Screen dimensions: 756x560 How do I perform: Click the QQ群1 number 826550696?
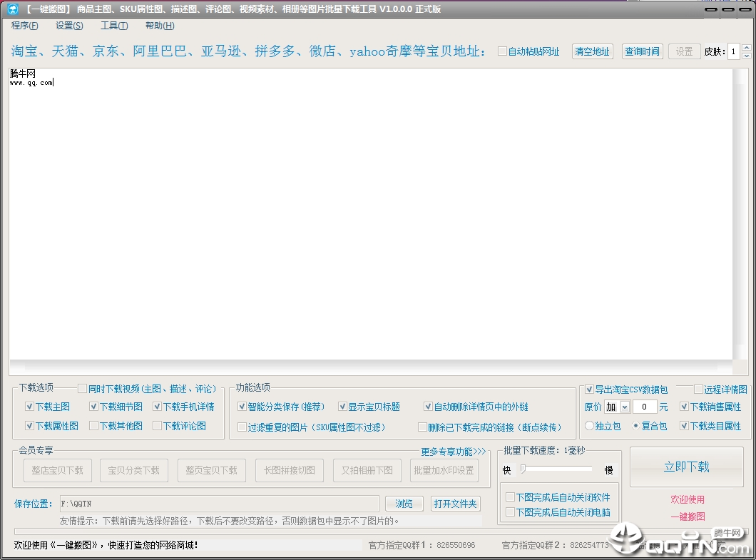[x=456, y=545]
